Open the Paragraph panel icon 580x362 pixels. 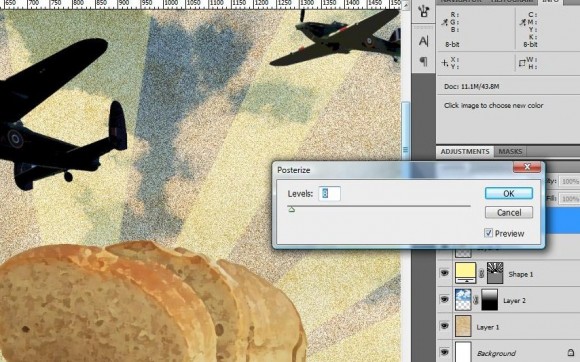click(x=424, y=61)
